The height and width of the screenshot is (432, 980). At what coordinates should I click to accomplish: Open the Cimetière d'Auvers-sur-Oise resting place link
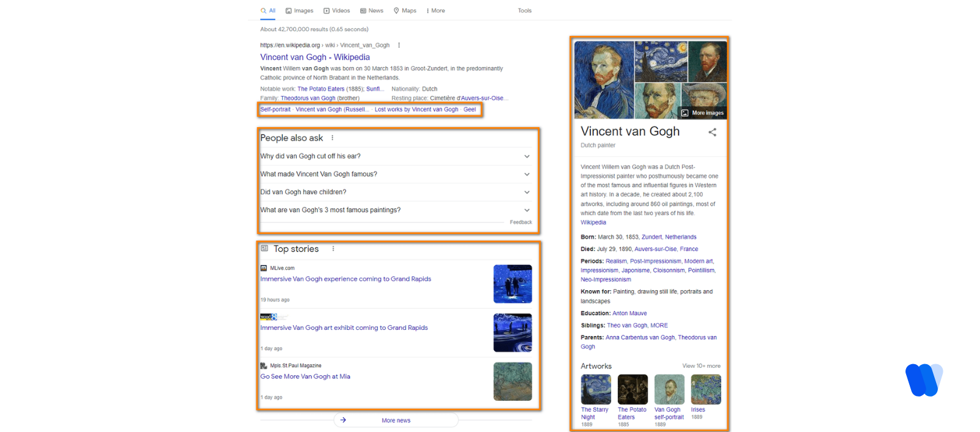pos(468,98)
